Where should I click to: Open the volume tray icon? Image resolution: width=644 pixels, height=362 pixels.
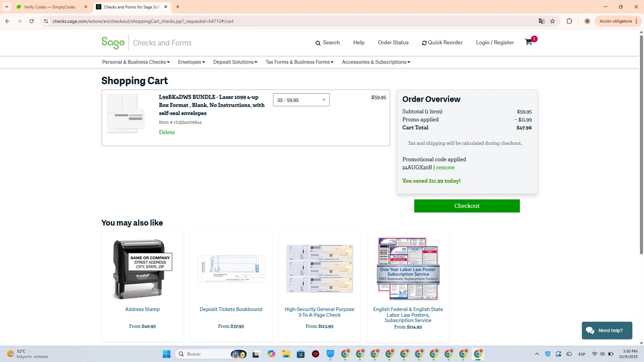coord(602,354)
